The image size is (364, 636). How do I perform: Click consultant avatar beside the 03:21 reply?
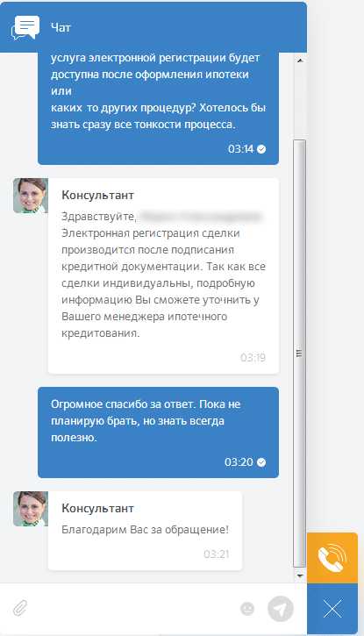[x=31, y=509]
